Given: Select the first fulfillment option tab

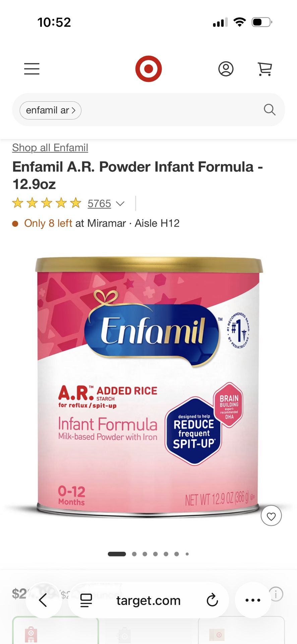Looking at the screenshot, I should coord(56,631).
